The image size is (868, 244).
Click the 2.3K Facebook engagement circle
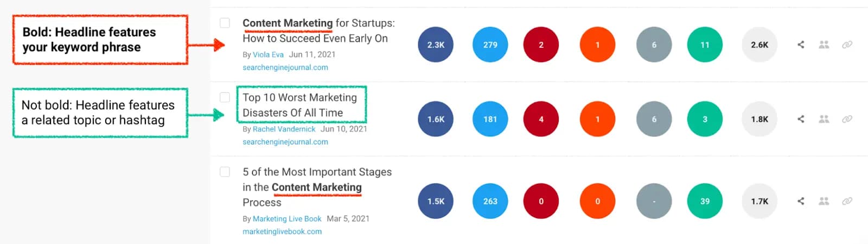436,45
